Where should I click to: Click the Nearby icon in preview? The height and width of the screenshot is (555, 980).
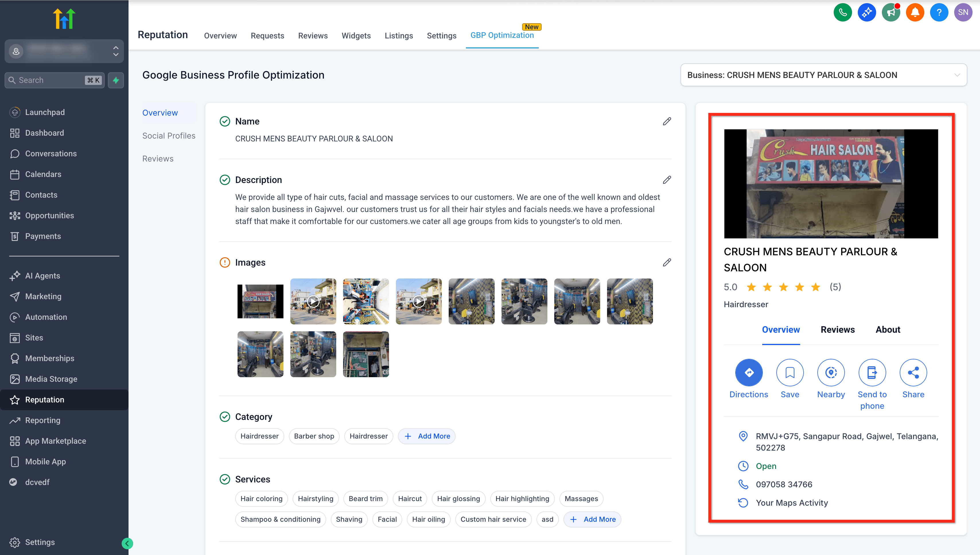831,372
